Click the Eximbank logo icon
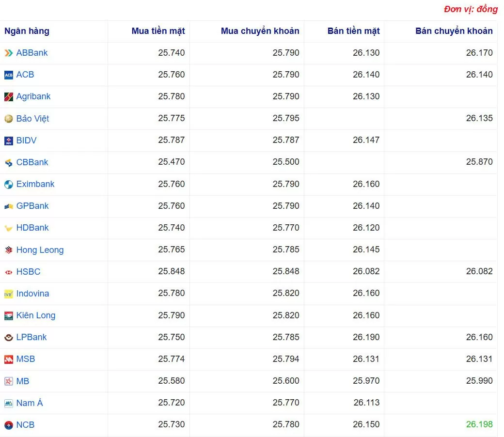Viewport: 504px width, 437px height. pos(9,184)
